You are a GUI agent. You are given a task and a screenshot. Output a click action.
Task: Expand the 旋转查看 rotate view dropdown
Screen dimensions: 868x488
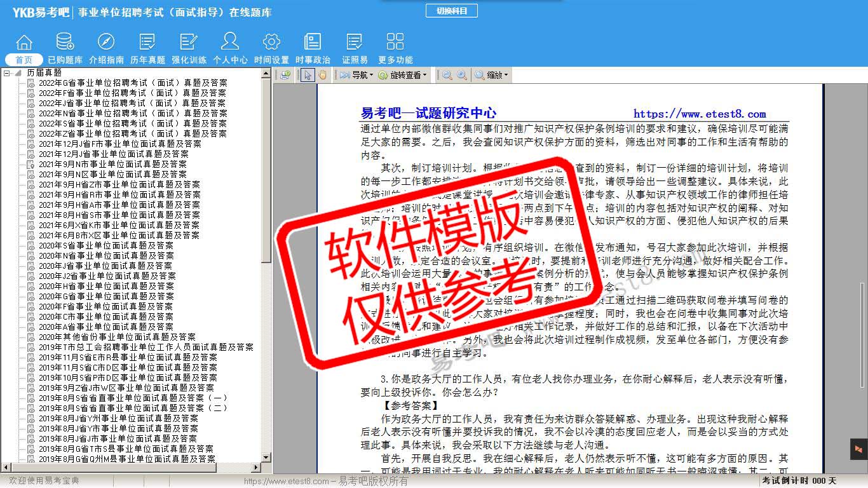(x=402, y=75)
